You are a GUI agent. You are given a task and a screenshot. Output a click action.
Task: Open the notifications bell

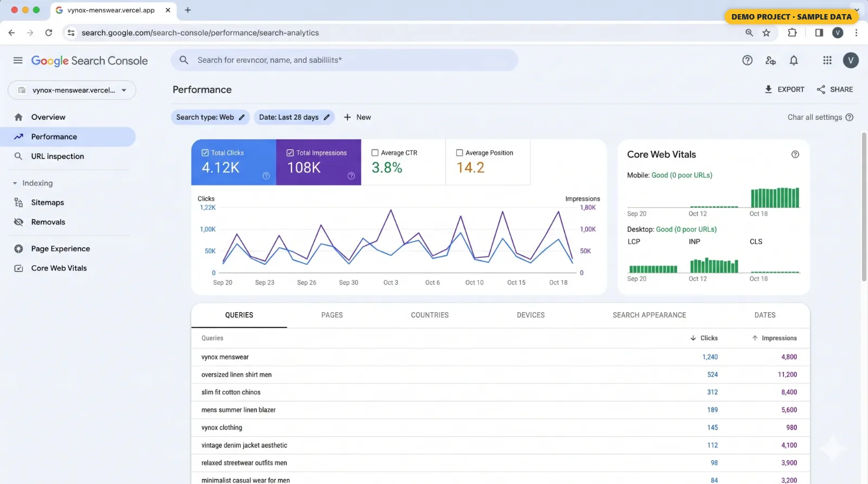click(794, 60)
